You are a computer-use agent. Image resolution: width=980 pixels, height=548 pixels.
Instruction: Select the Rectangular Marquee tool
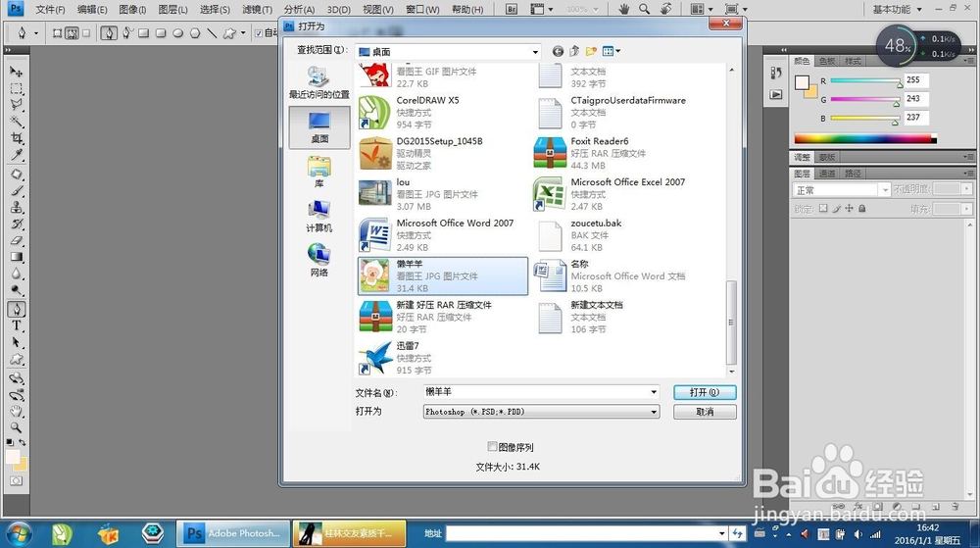click(17, 89)
